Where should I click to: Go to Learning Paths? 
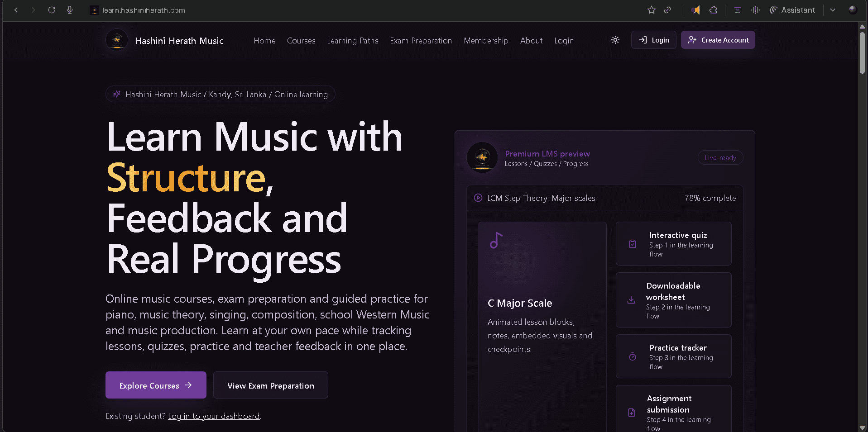353,41
